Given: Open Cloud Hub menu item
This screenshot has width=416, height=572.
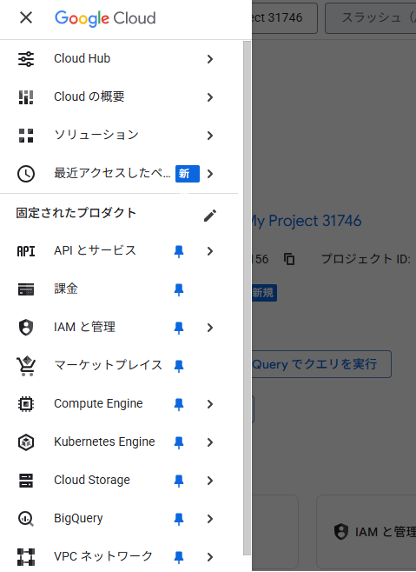Looking at the screenshot, I should point(119,59).
